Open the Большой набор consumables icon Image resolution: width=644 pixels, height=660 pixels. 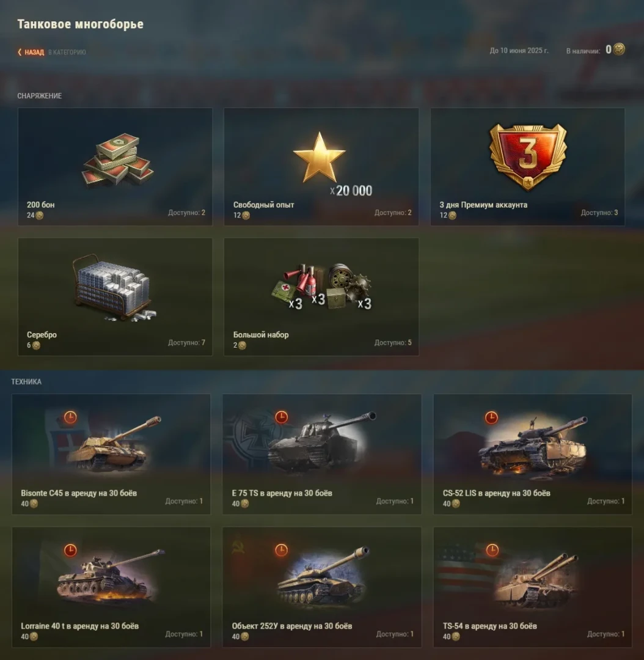[322, 287]
